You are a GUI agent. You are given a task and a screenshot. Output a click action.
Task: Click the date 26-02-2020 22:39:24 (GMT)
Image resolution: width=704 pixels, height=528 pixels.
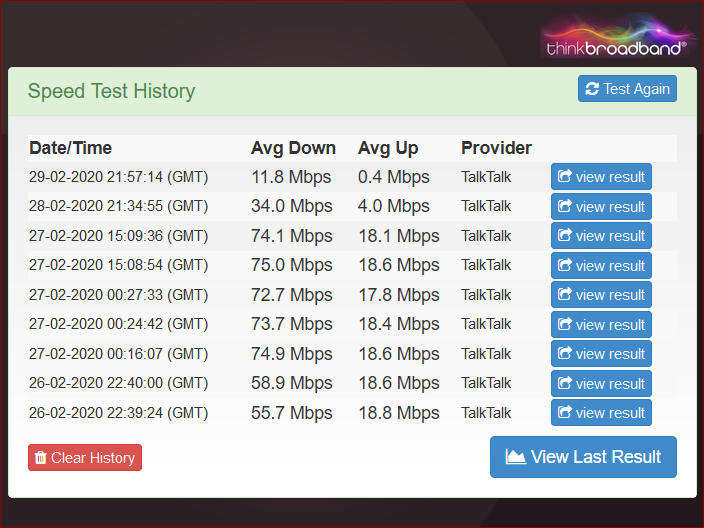pyautogui.click(x=119, y=413)
